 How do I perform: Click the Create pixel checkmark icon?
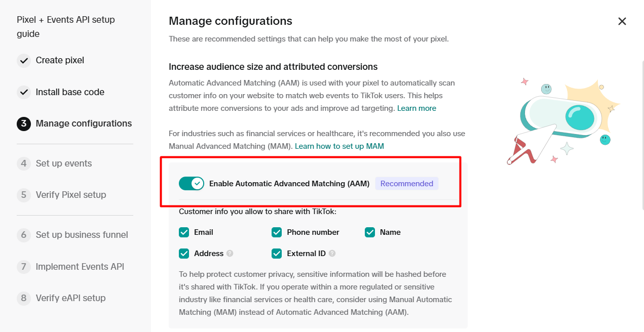click(24, 61)
